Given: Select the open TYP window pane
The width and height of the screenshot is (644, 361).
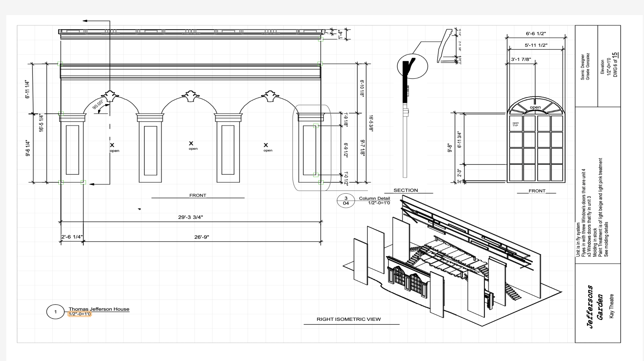Looking at the screenshot, I should (516, 124).
